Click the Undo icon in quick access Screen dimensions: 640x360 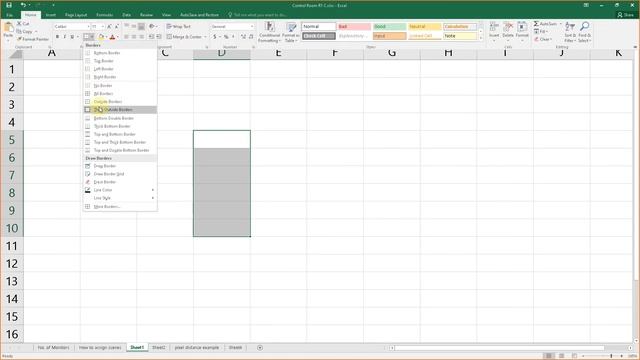pos(23,5)
